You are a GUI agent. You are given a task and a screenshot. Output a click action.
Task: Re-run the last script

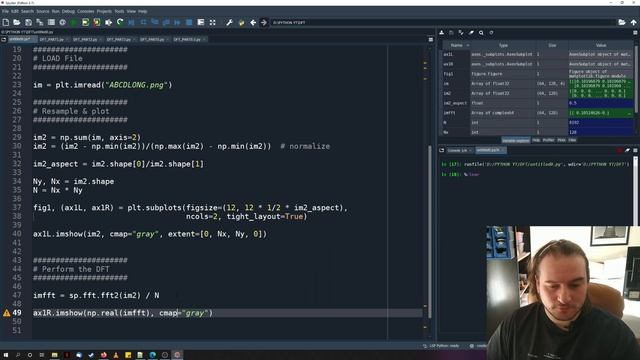pyautogui.click(x=120, y=22)
